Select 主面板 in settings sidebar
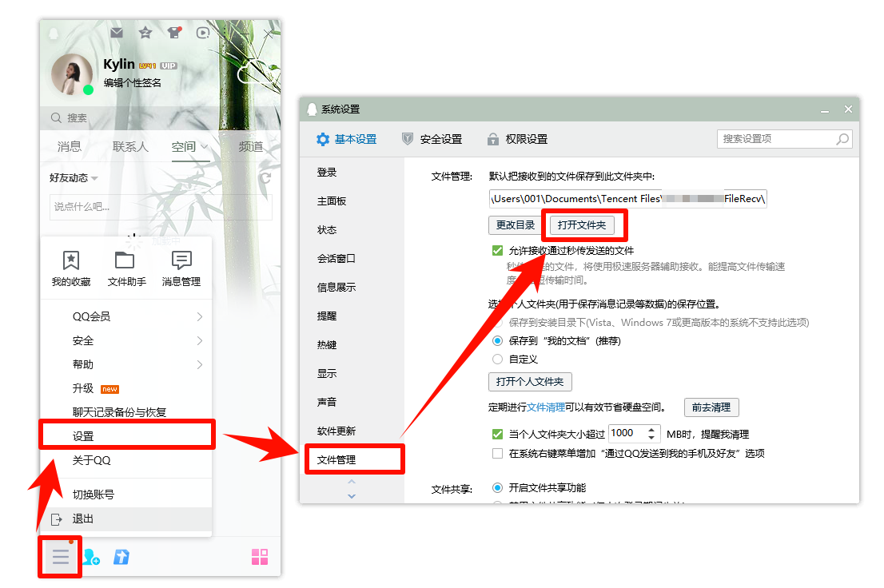 (x=332, y=201)
